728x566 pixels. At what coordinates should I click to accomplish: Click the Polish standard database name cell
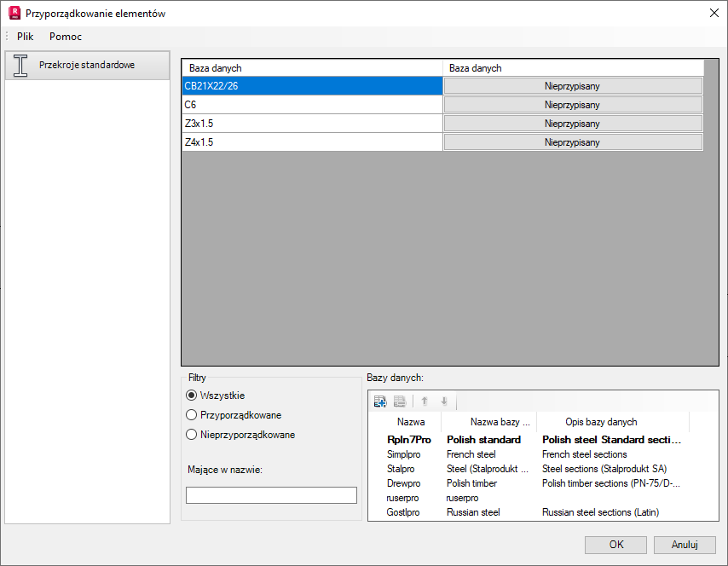coord(483,440)
